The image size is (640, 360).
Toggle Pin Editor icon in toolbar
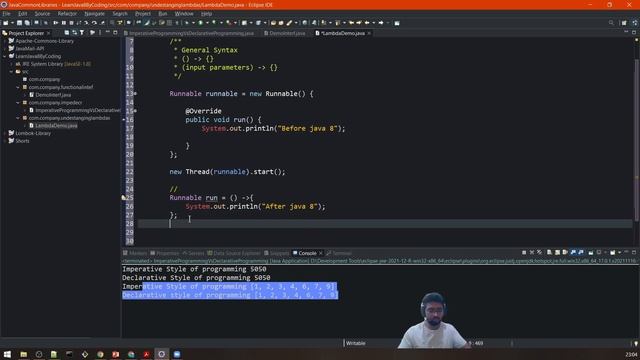(397, 23)
